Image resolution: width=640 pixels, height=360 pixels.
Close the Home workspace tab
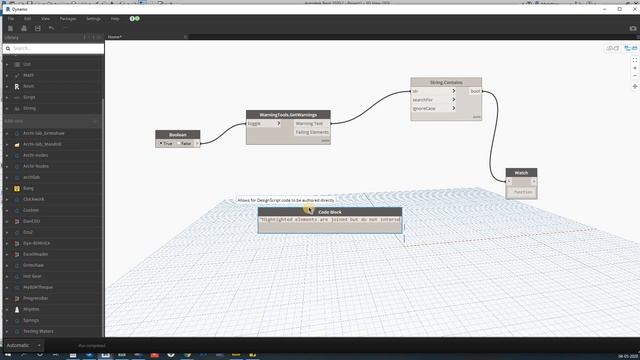(x=185, y=37)
